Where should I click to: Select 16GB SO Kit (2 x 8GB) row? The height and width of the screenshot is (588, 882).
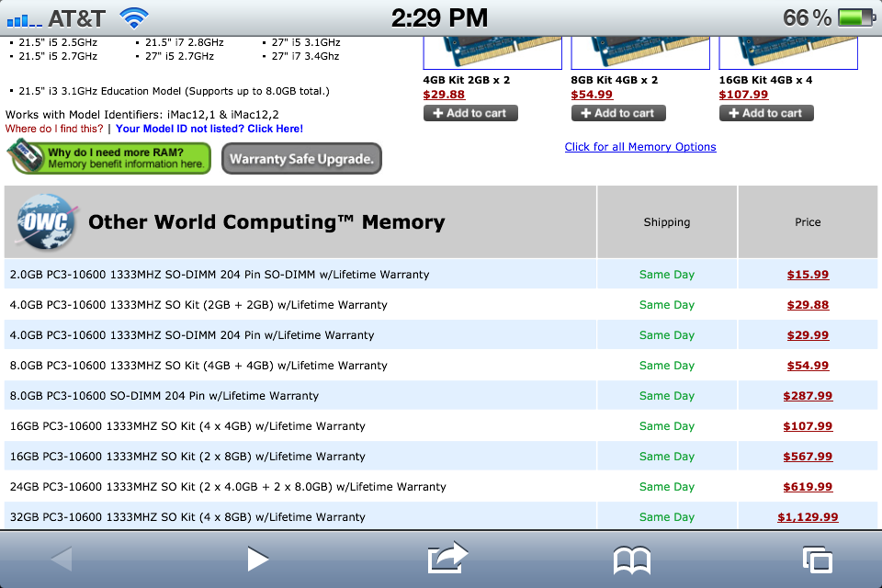[x=187, y=457]
